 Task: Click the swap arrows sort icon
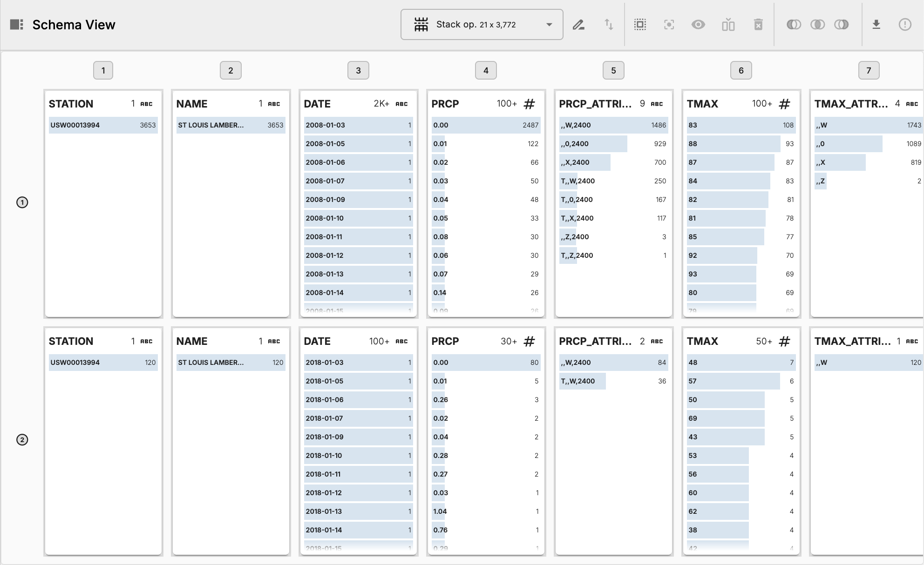(x=609, y=25)
